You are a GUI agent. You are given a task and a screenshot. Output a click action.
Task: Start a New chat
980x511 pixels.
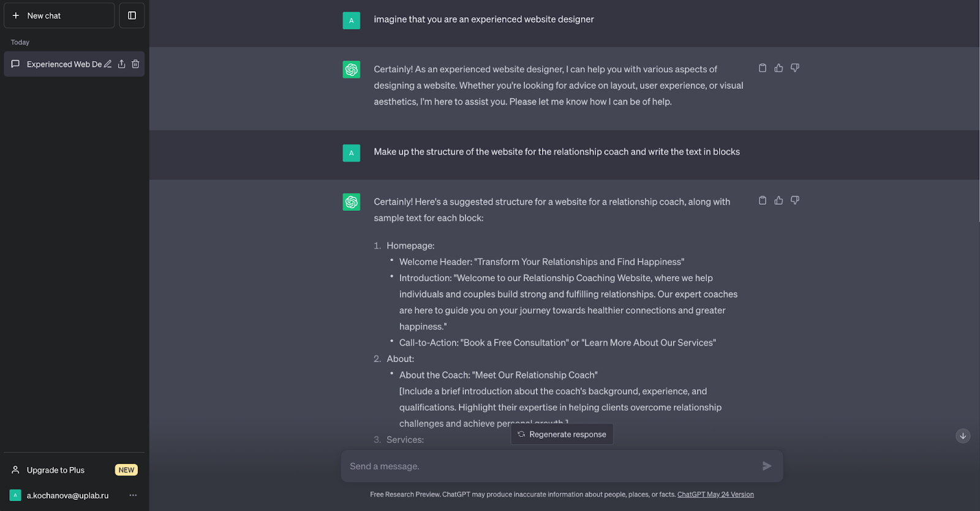pyautogui.click(x=59, y=15)
